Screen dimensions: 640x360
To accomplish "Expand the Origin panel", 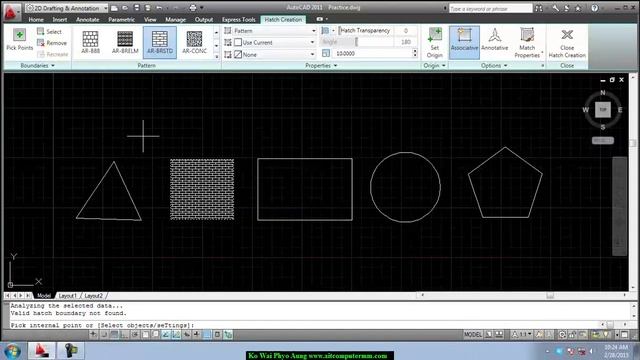I will (x=434, y=66).
